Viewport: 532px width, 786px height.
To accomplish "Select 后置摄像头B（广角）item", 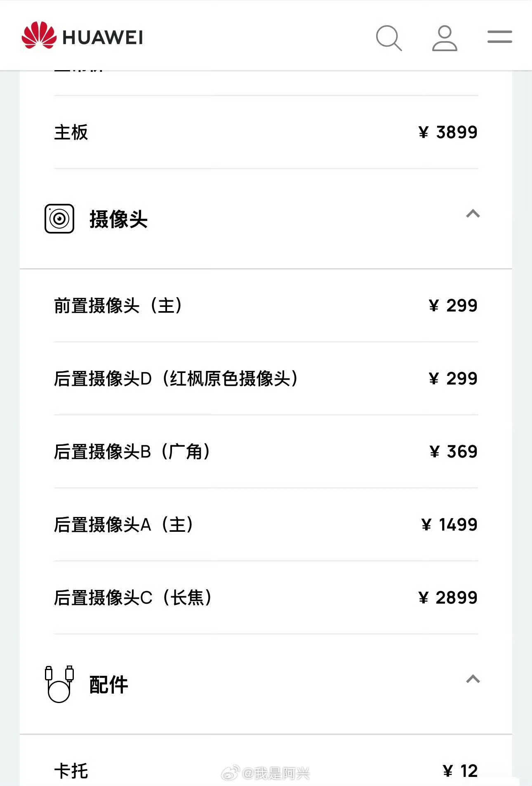I will click(266, 452).
